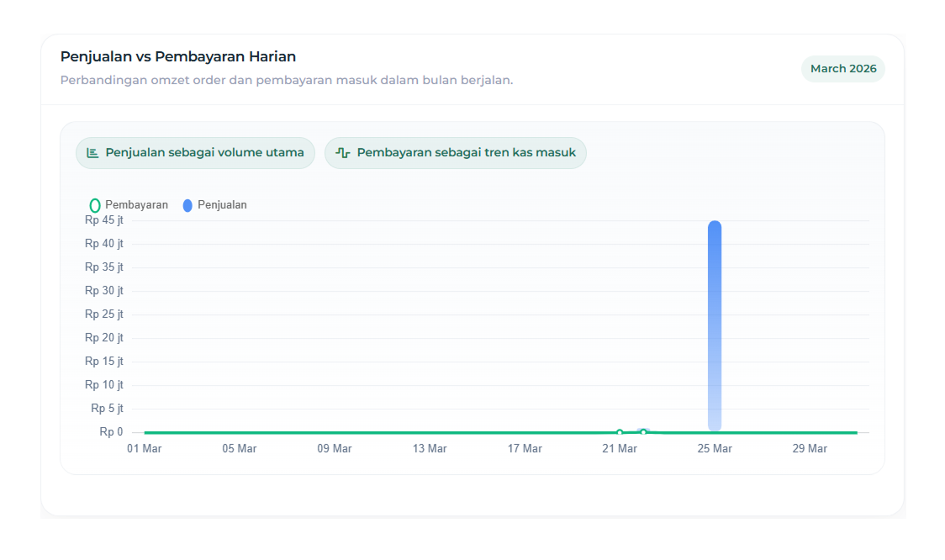Click the Rp 20 jt axis label
The height and width of the screenshot is (560, 945).
[x=104, y=338]
